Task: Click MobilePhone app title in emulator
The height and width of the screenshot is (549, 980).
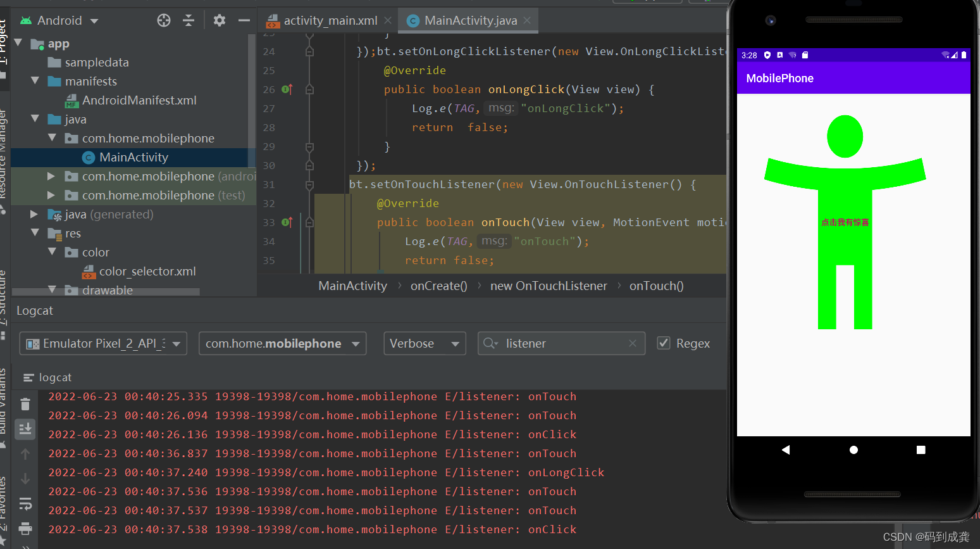Action: pos(779,78)
